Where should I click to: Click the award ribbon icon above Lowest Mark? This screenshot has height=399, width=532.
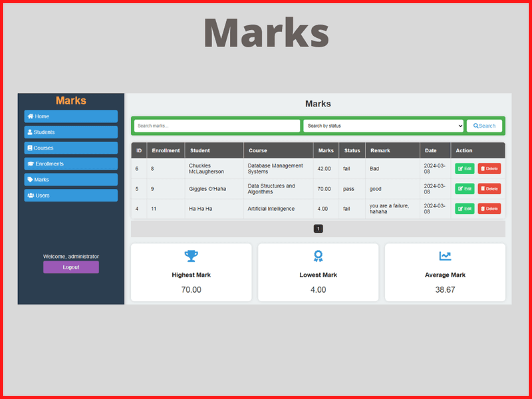tap(318, 256)
